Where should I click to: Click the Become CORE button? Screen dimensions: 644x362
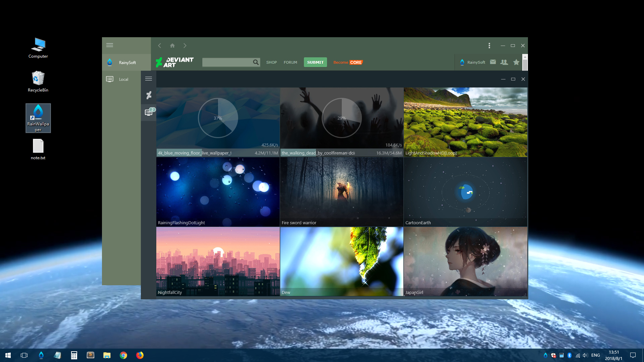(348, 62)
